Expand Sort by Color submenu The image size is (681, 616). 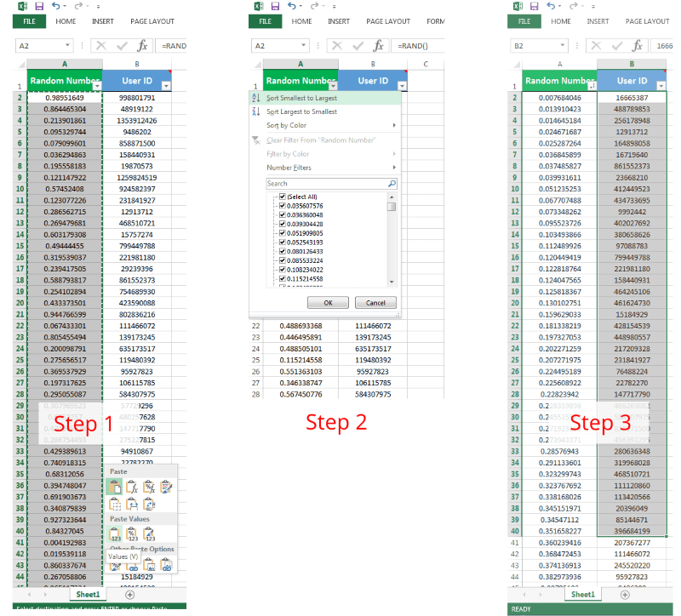(325, 125)
